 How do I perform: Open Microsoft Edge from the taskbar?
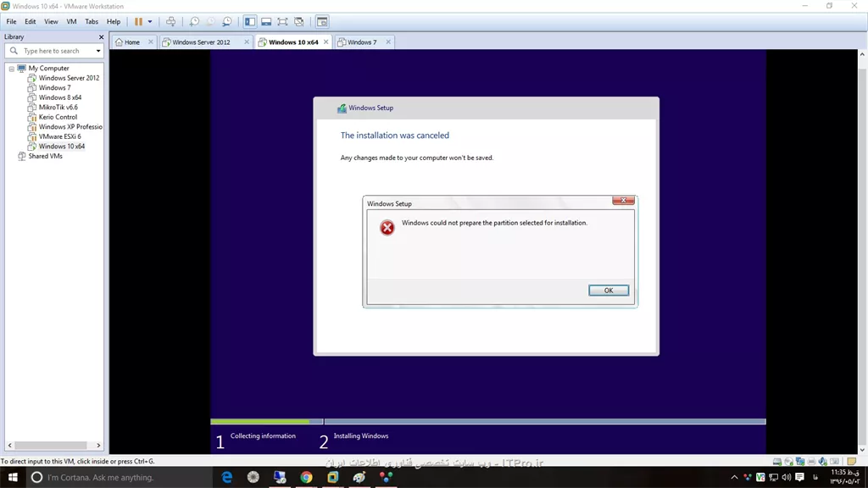[227, 477]
